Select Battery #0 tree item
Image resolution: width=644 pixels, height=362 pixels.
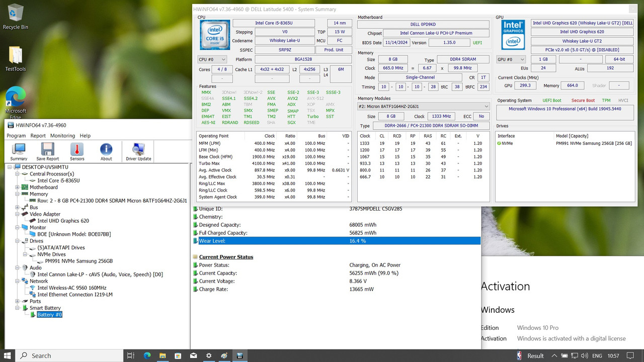(x=49, y=315)
